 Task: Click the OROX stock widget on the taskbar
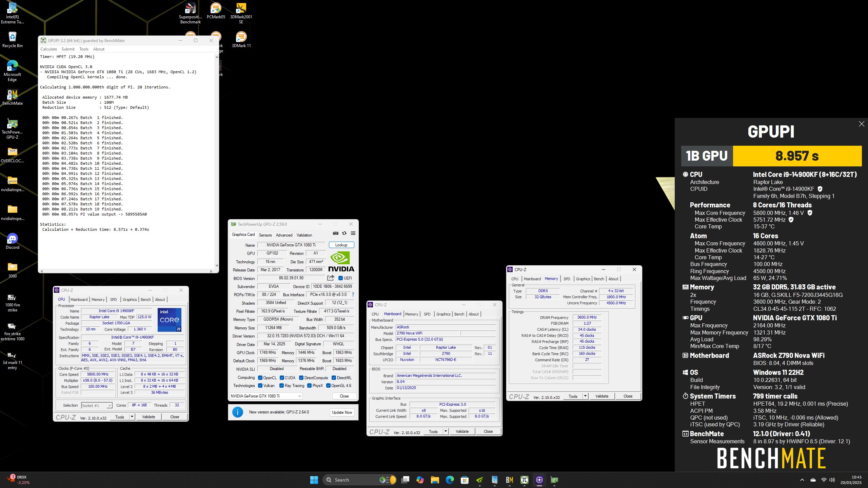click(19, 480)
